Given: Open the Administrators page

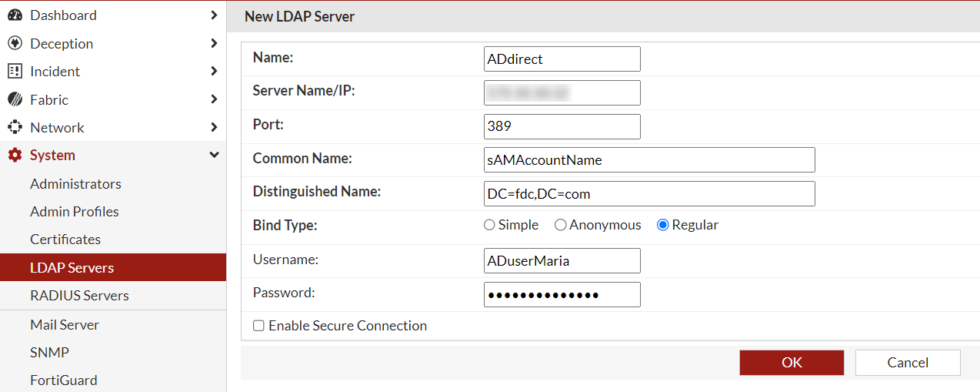Looking at the screenshot, I should tap(75, 184).
